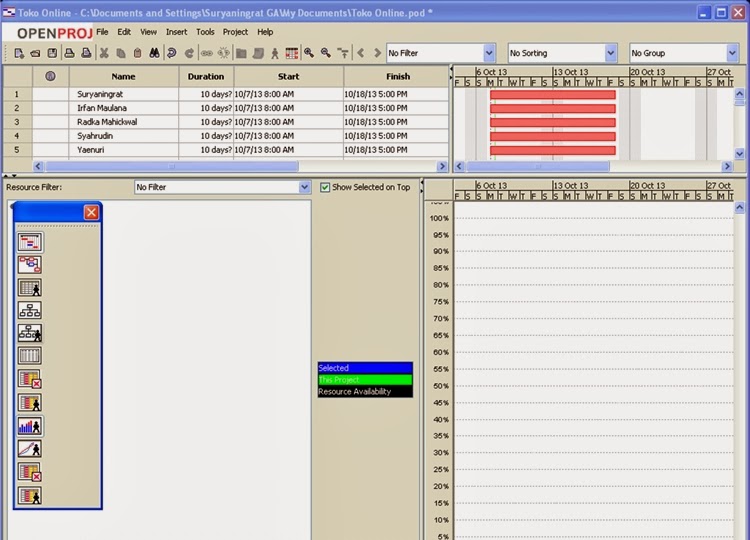Show the Charts line graph sub-view
The image size is (750, 540).
[x=30, y=449]
